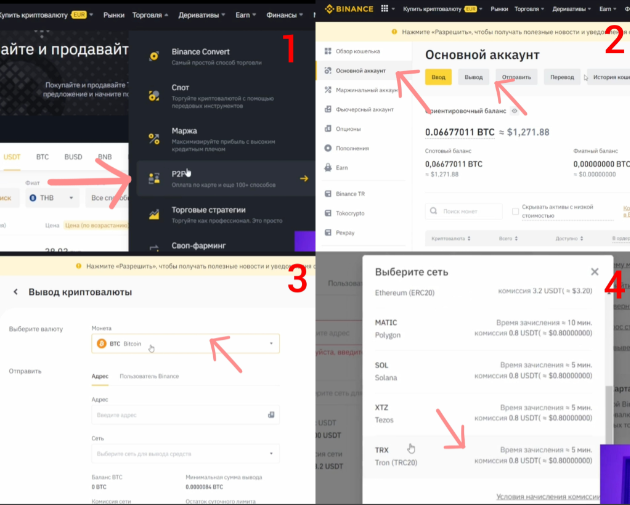The width and height of the screenshot is (630, 505).
Task: Open the Сеть network selection dropdown
Action: tap(186, 454)
